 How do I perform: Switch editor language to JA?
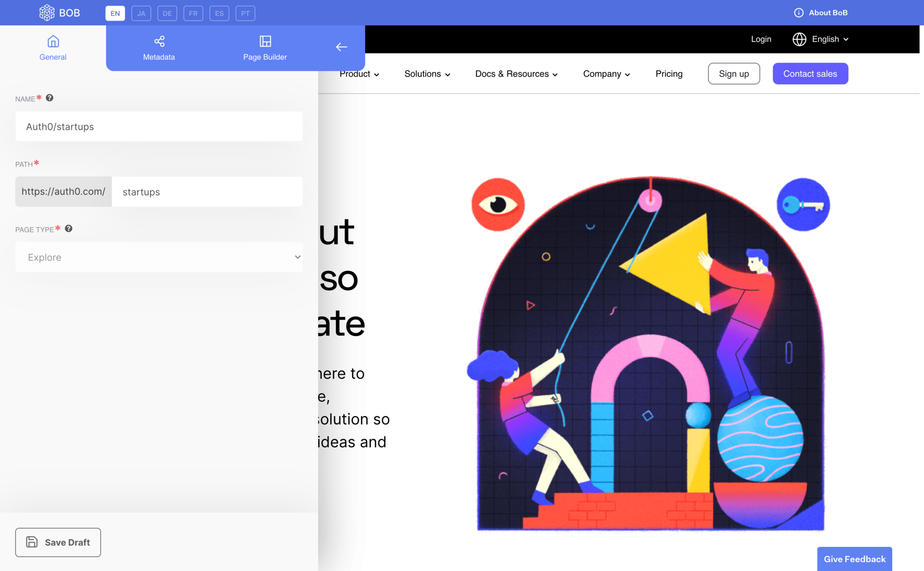(x=141, y=13)
